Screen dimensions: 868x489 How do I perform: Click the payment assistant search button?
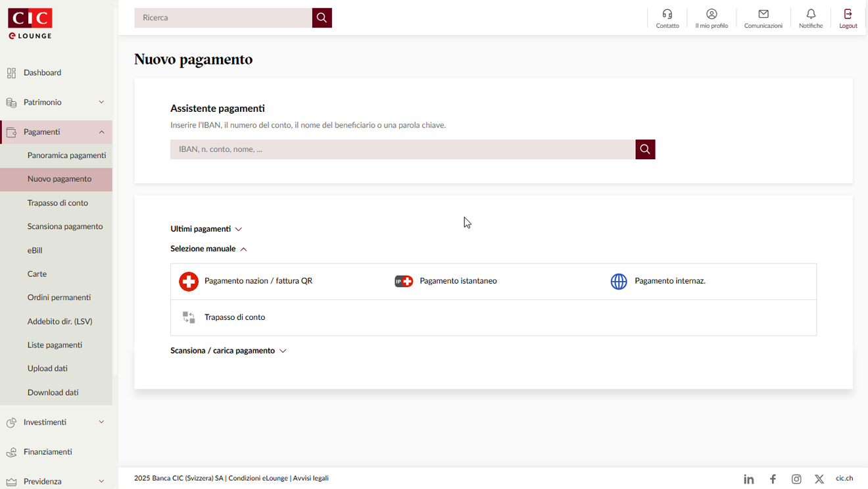tap(644, 149)
